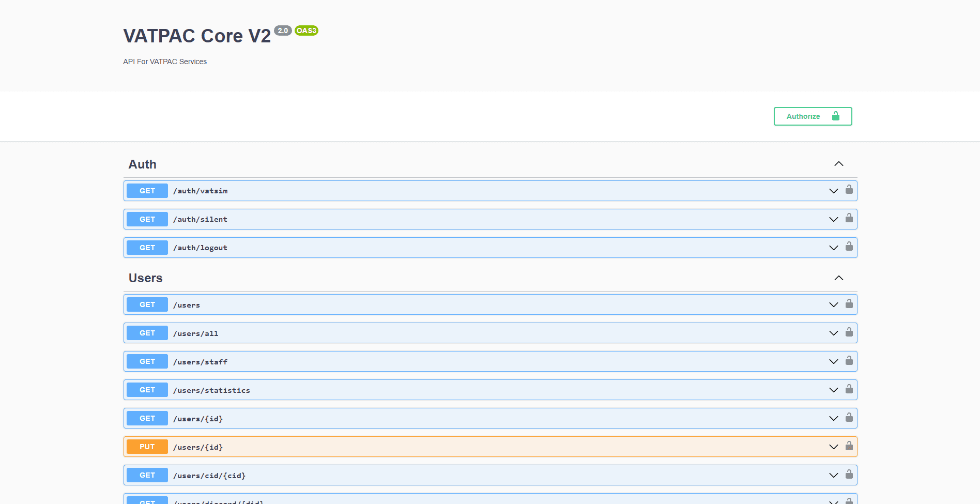The image size is (980, 504).
Task: Click the /users/cid/{cid} path text
Action: point(209,476)
